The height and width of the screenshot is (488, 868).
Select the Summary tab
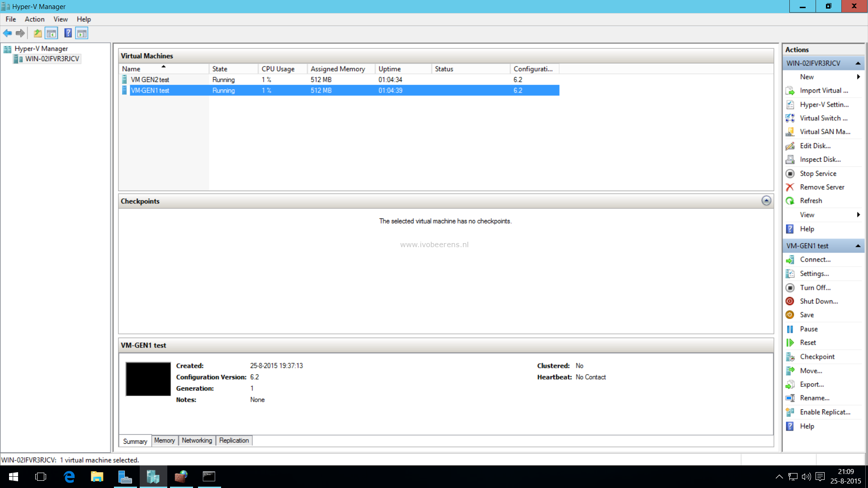tap(135, 441)
